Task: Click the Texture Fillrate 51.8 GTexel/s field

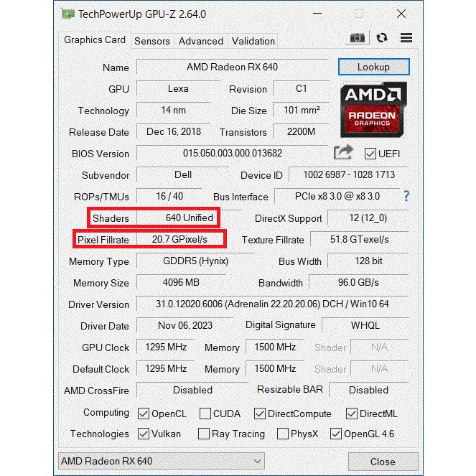Action: click(x=360, y=240)
